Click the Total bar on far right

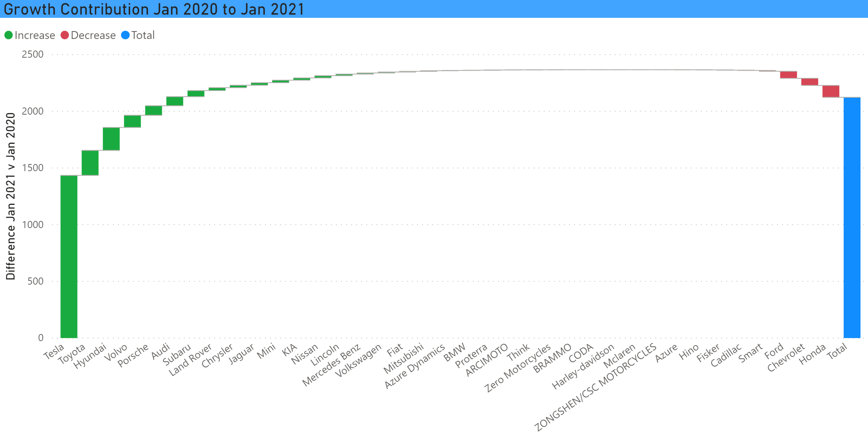coord(845,251)
